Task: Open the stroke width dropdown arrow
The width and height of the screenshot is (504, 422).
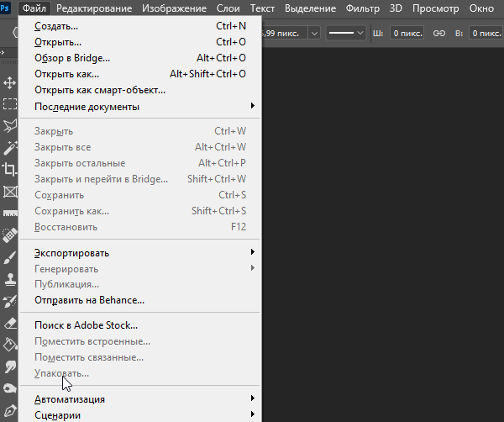Action: (314, 33)
